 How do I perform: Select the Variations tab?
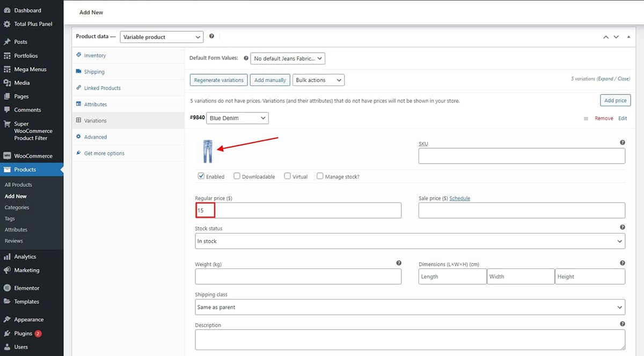(128, 121)
